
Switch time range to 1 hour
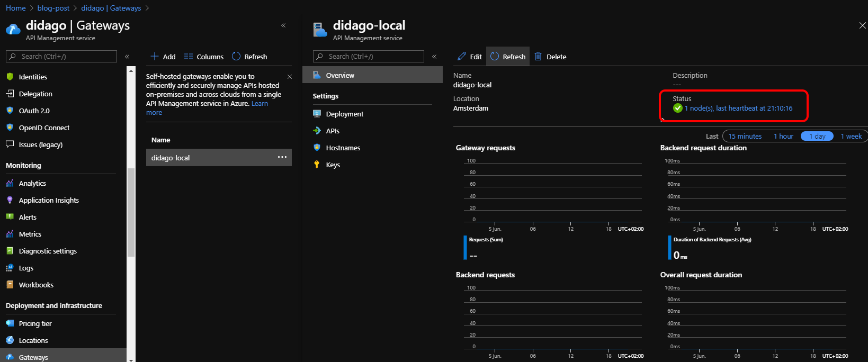click(x=783, y=136)
